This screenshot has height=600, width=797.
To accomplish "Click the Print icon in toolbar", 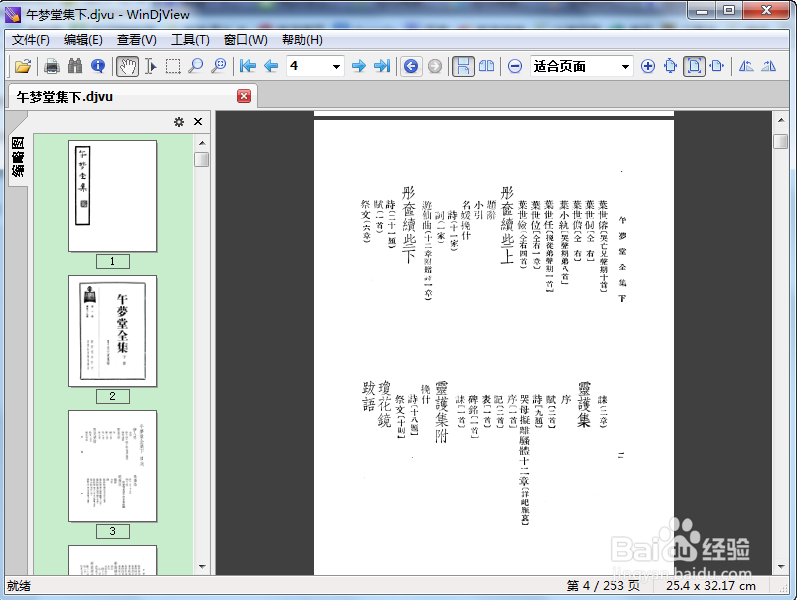I will [x=51, y=66].
